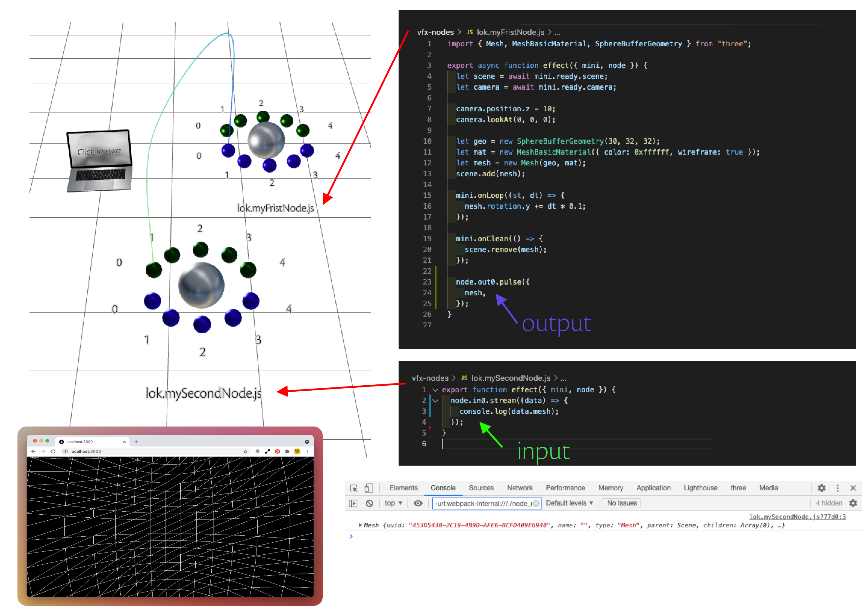This screenshot has height=616, width=867.
Task: Open DevTools three-dot customize menu
Action: [x=837, y=488]
